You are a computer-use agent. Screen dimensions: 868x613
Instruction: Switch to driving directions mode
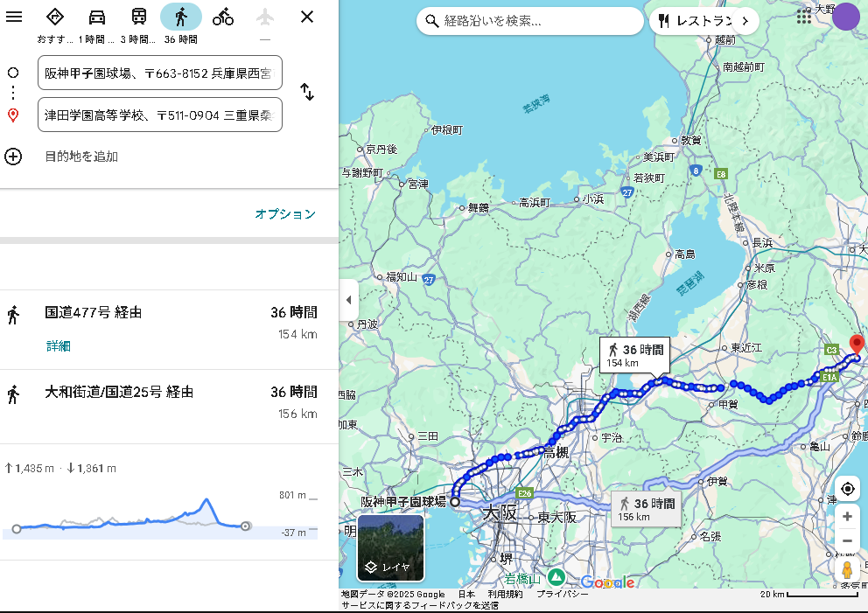click(x=97, y=17)
